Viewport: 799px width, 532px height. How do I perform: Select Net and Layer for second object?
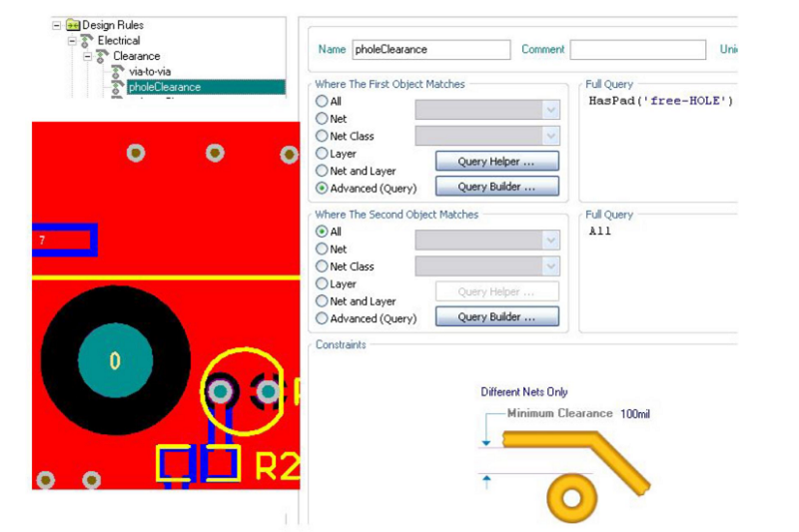(x=322, y=300)
